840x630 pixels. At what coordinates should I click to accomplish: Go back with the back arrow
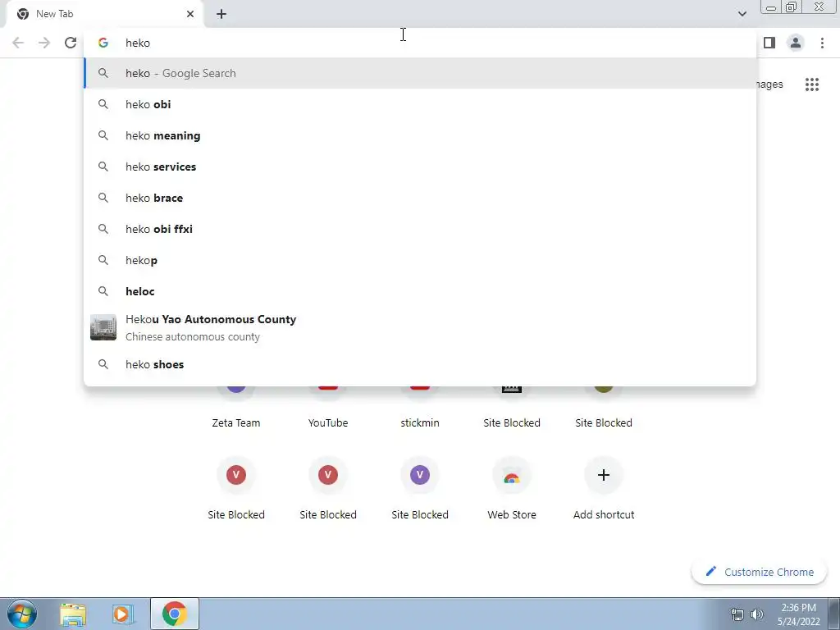tap(18, 43)
